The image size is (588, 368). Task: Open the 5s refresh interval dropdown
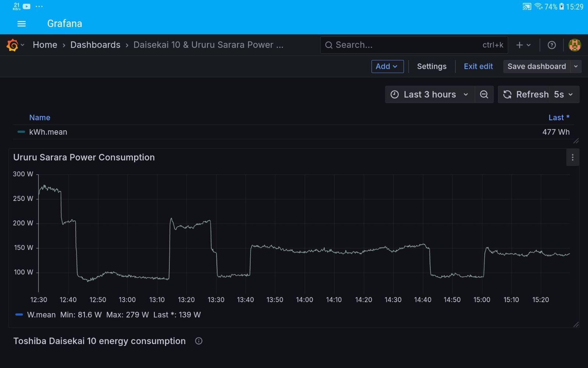click(x=564, y=95)
